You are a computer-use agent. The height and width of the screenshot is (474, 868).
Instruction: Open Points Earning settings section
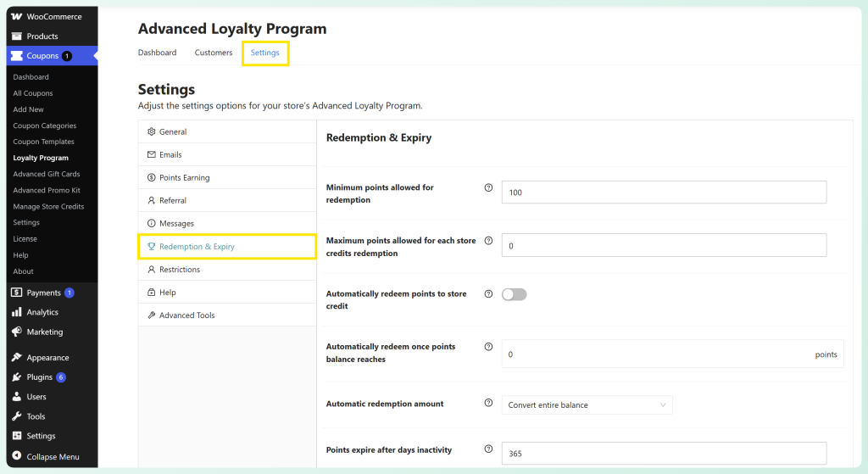[x=227, y=178]
